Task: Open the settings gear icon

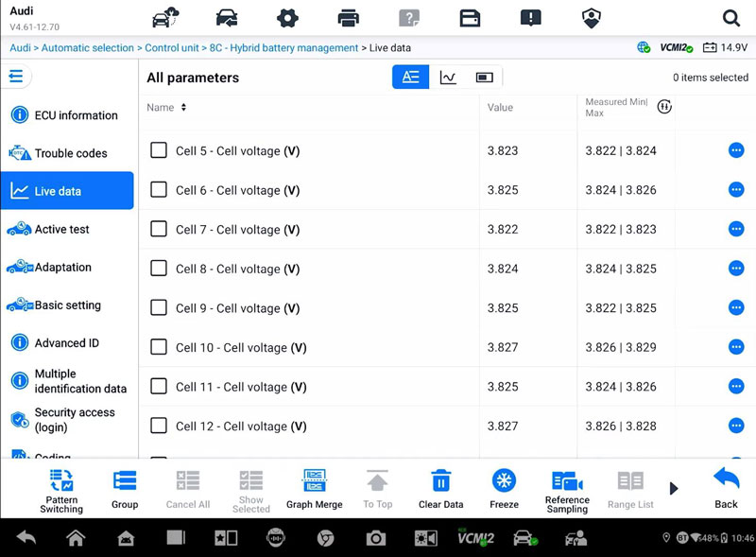Action: coord(287,18)
